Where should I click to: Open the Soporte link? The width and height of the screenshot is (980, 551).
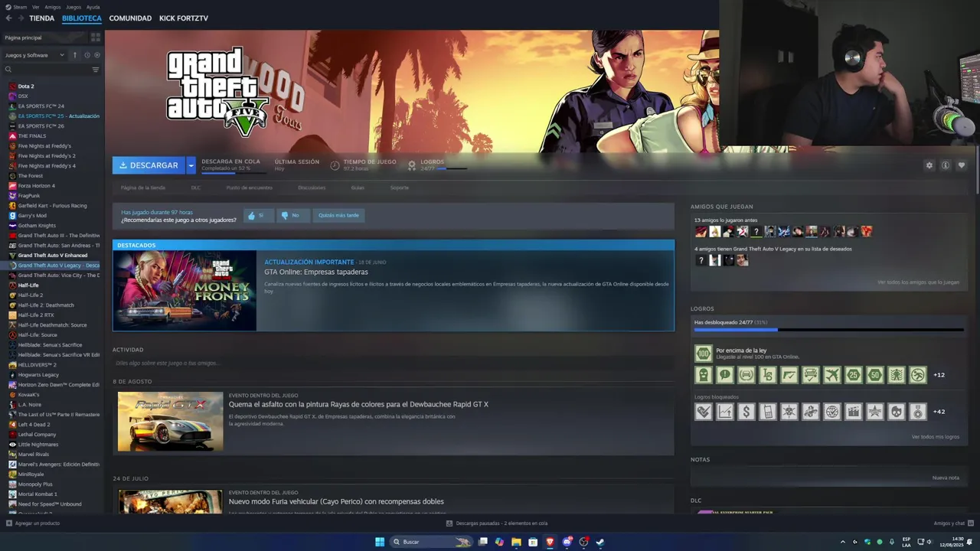[400, 187]
